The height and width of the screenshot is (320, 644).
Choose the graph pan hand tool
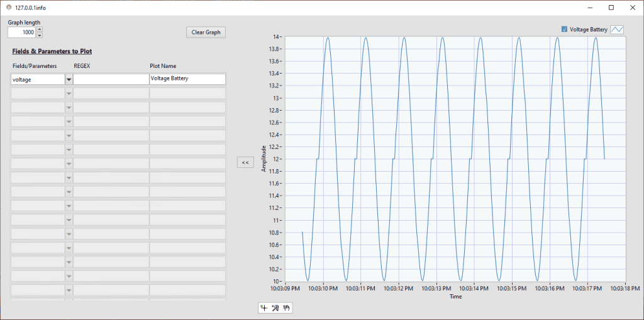287,307
